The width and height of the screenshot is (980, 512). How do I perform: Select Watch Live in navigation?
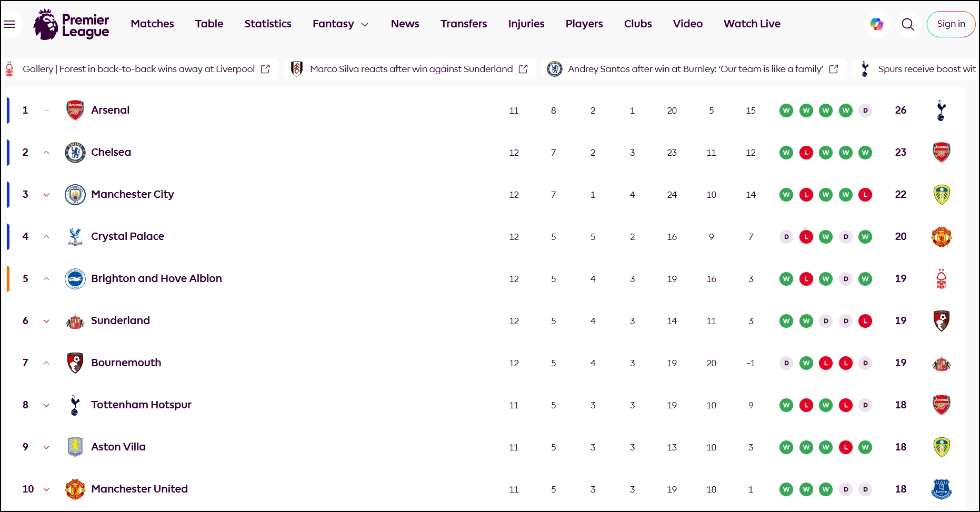tap(752, 24)
